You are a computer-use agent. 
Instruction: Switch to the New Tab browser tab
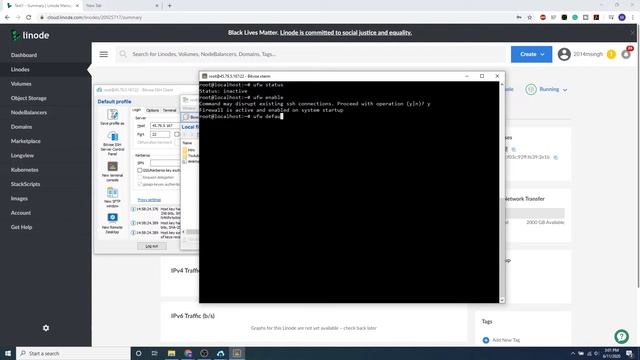point(121,6)
